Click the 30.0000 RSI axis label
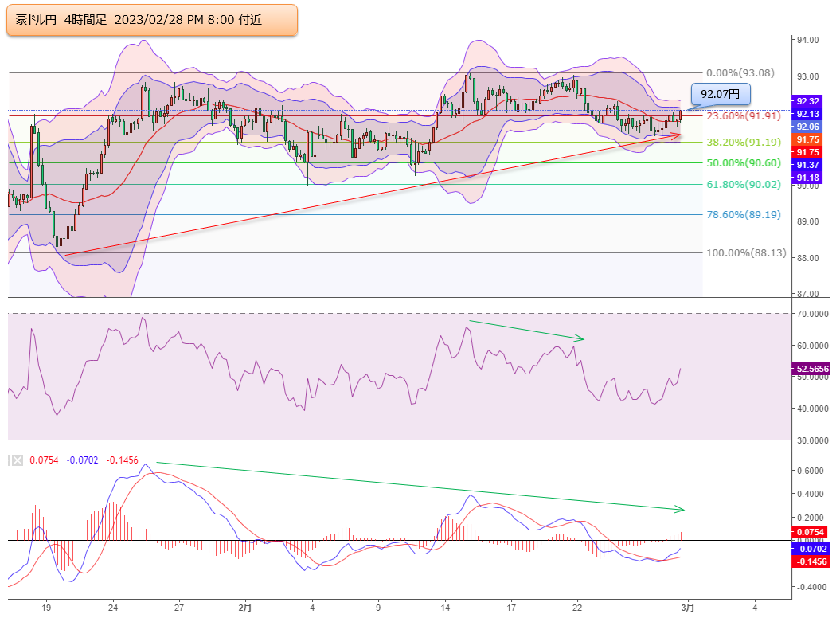The image size is (840, 622). point(813,440)
